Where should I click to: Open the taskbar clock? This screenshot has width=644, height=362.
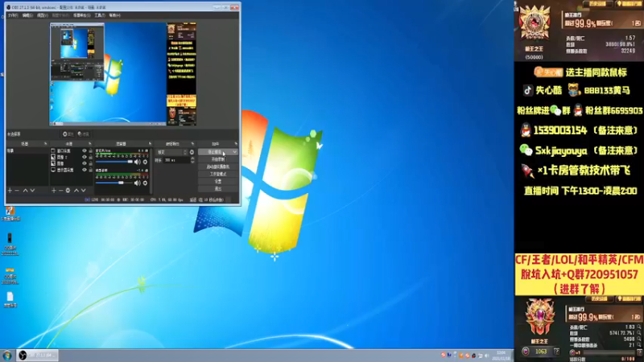tap(502, 356)
